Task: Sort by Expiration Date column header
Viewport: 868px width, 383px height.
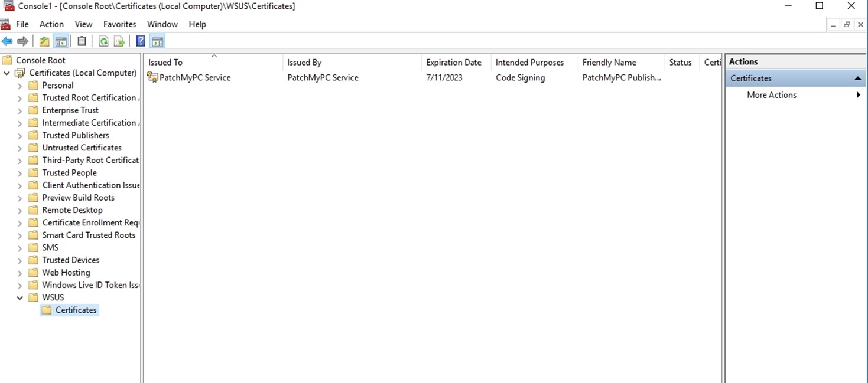Action: (456, 62)
